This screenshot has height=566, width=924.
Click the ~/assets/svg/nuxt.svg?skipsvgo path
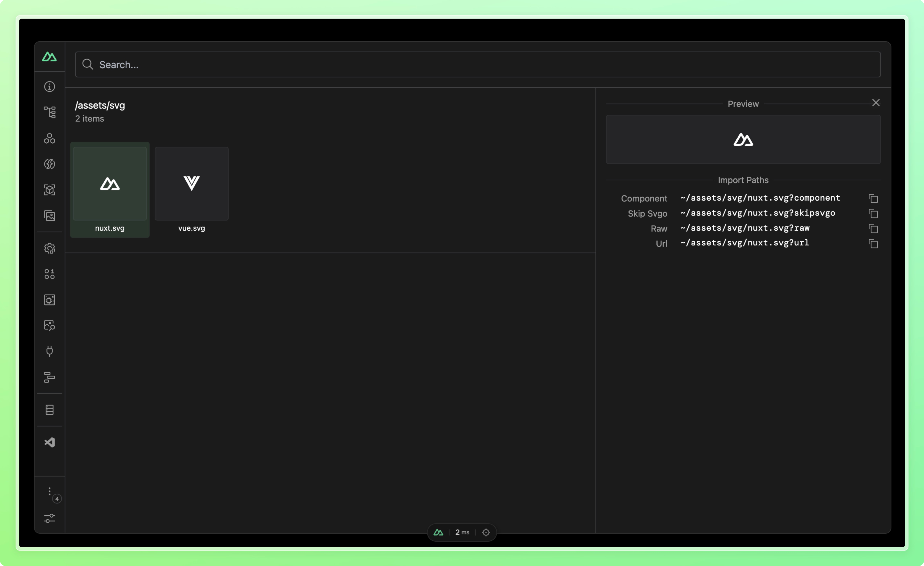pyautogui.click(x=758, y=213)
